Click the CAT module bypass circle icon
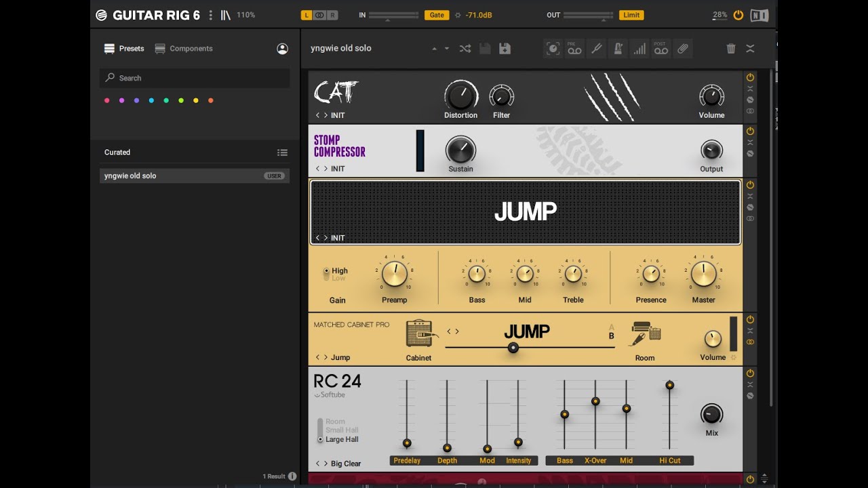This screenshot has height=488, width=868. 750,100
